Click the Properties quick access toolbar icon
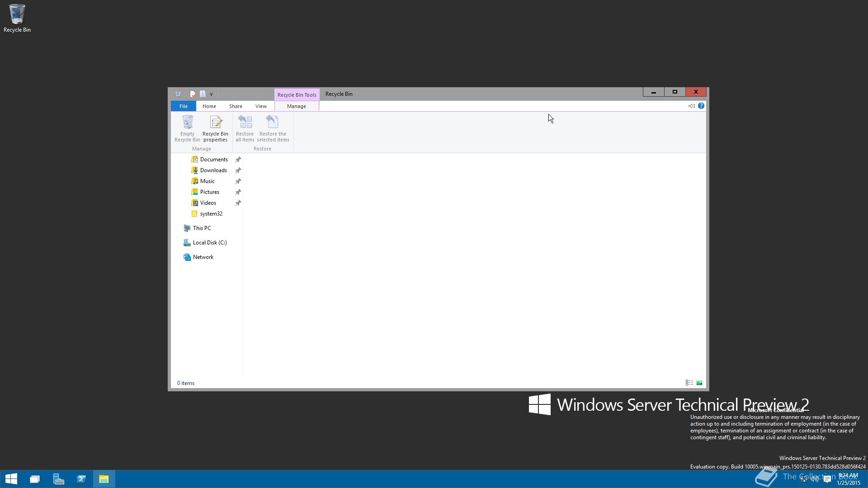 [x=193, y=94]
